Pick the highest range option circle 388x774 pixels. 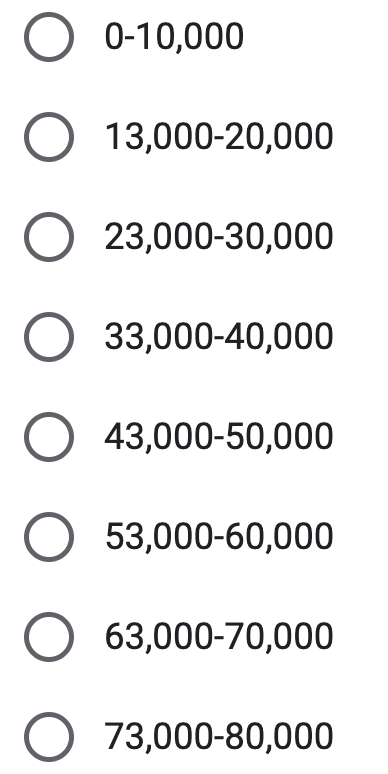tap(49, 736)
